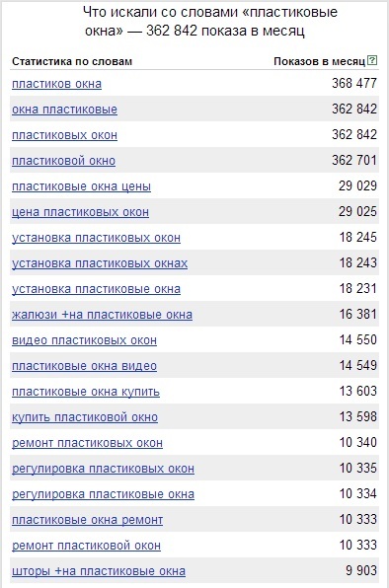Click the 'установка пластиковых окон' link
The height and width of the screenshot is (588, 389).
(96, 238)
